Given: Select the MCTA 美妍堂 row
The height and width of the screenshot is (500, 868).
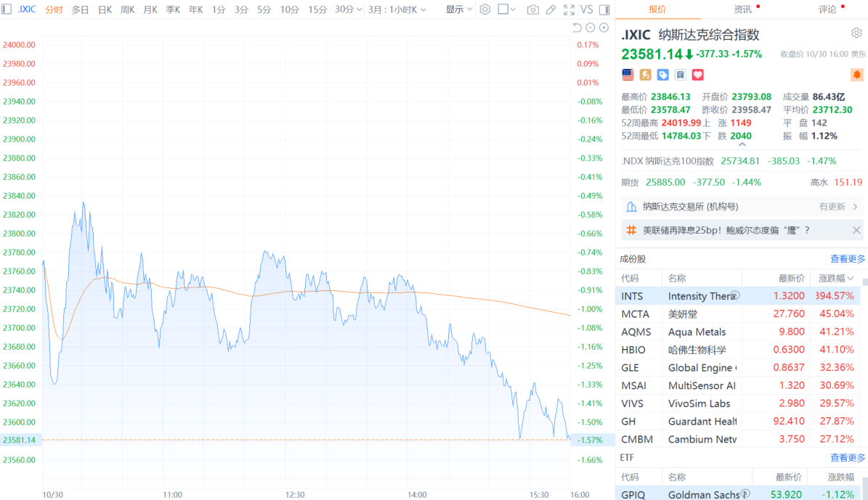Looking at the screenshot, I should [738, 313].
